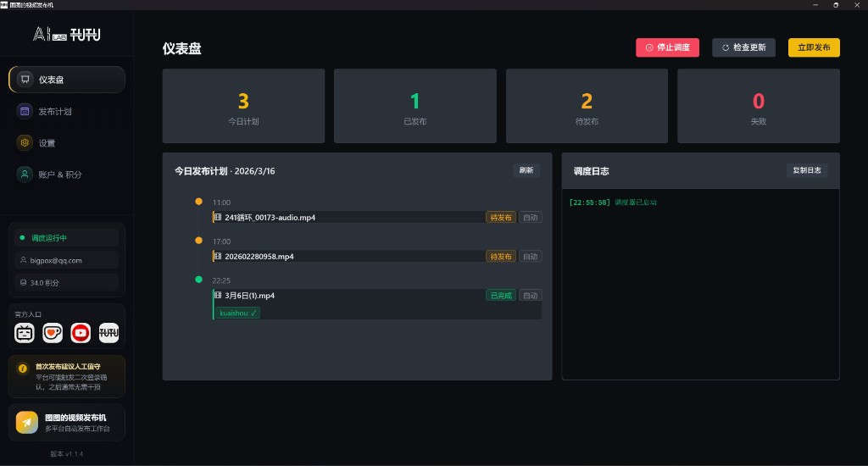
Task: Open the coffee cup heart sponsor icon
Action: (53, 333)
